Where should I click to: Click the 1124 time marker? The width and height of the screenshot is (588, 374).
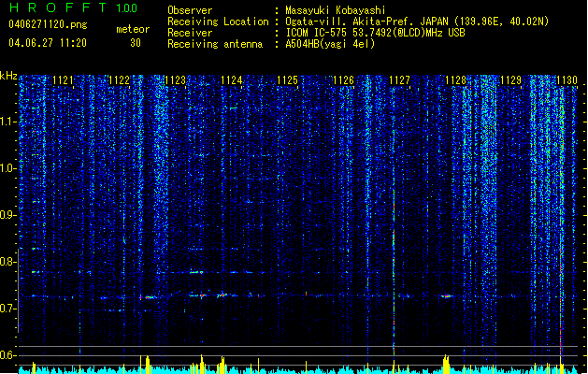tap(232, 80)
